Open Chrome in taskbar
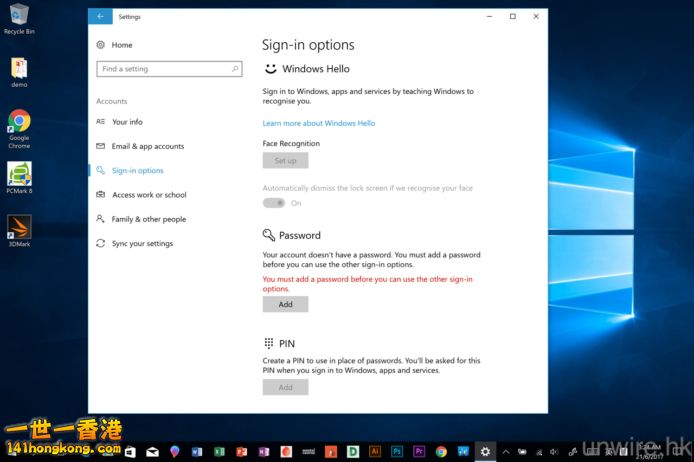 tap(441, 451)
